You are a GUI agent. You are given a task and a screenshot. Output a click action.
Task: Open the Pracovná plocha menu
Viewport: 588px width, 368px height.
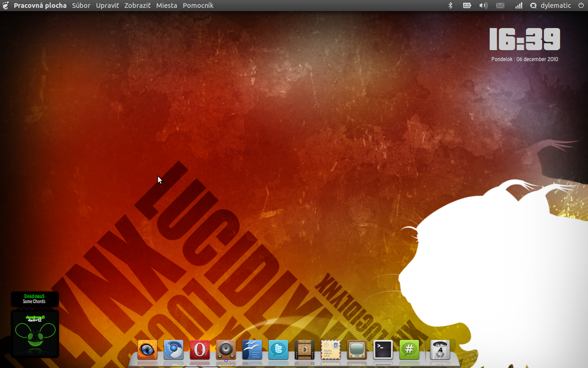click(40, 6)
